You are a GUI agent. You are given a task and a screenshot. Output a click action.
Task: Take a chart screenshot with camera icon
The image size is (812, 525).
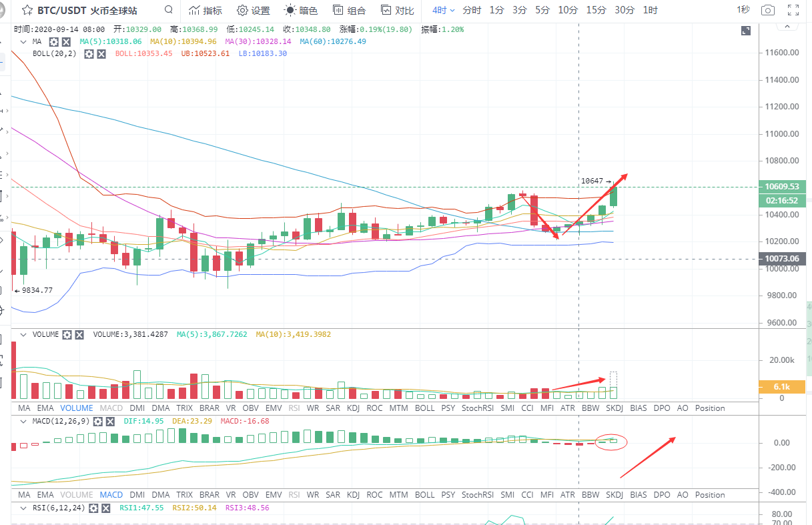pyautogui.click(x=768, y=10)
